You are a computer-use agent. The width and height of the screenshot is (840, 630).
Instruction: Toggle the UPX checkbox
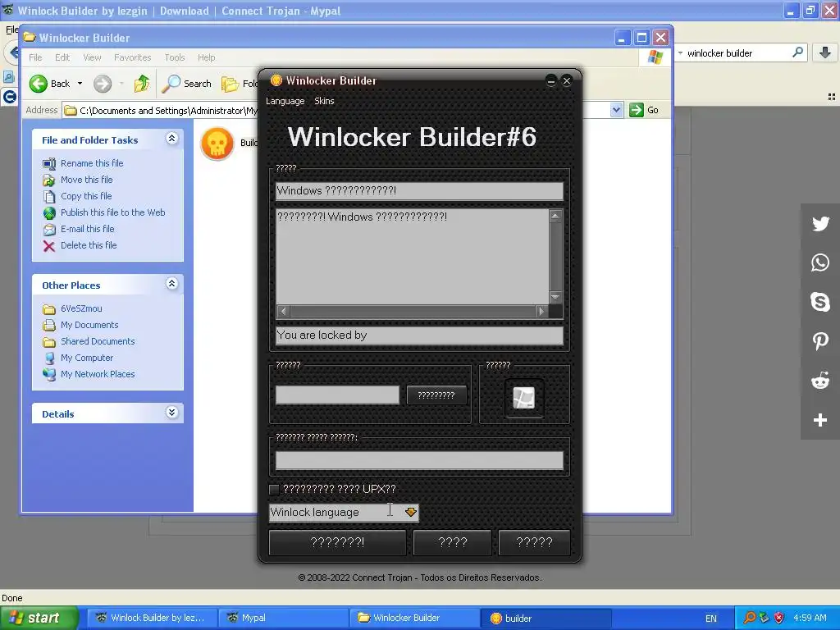pos(274,489)
